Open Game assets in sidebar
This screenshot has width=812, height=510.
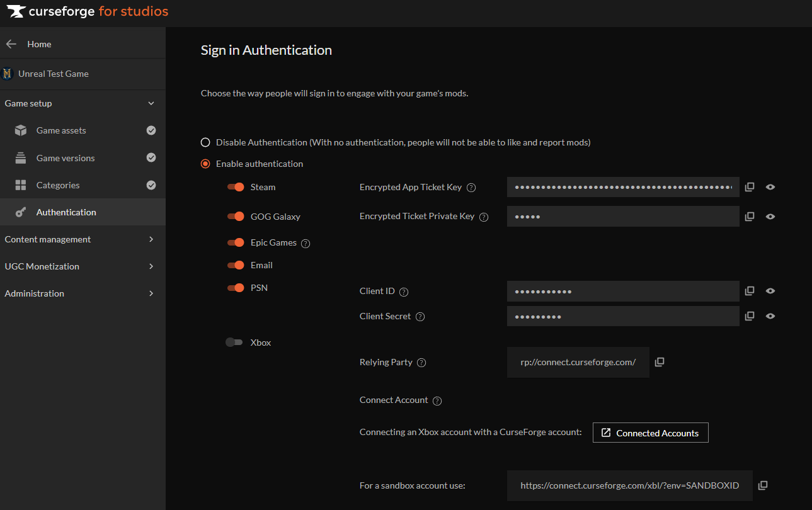pyautogui.click(x=83, y=130)
